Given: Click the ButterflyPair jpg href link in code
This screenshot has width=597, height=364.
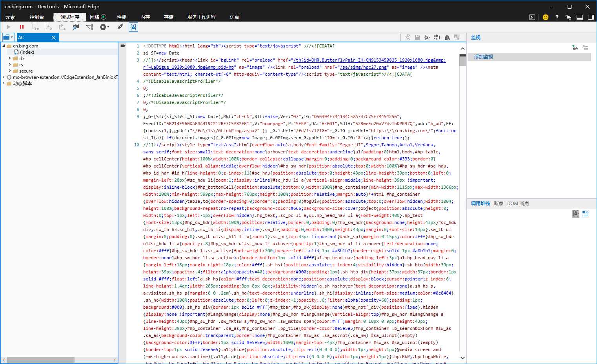Looking at the screenshot, I should tap(369, 60).
